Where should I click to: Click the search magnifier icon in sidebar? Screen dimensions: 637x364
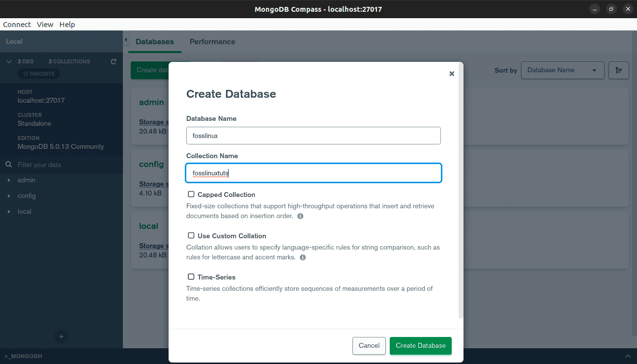(8, 165)
